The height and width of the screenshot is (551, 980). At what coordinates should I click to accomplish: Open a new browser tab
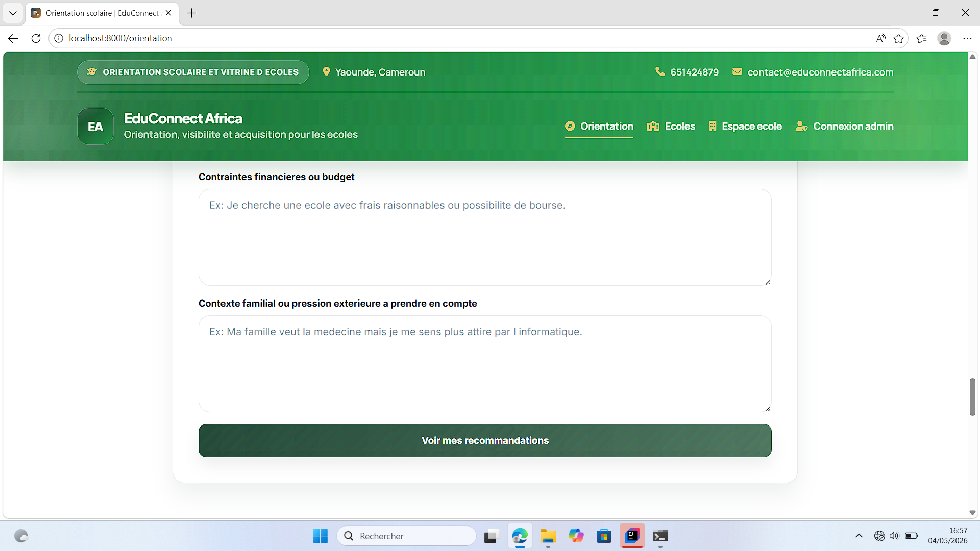point(192,13)
